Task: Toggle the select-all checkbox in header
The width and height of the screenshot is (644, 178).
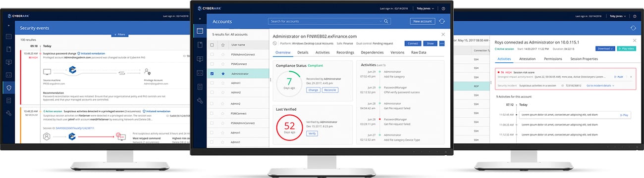Action: tap(213, 44)
